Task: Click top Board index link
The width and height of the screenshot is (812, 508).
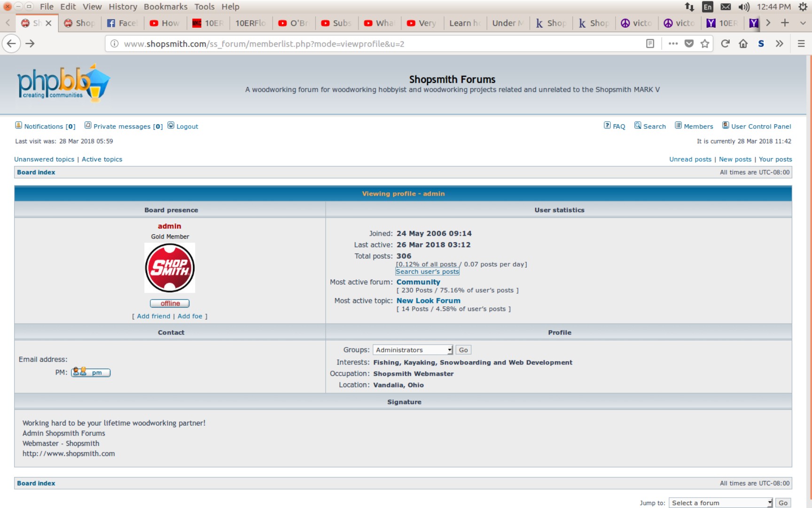Action: click(x=36, y=172)
